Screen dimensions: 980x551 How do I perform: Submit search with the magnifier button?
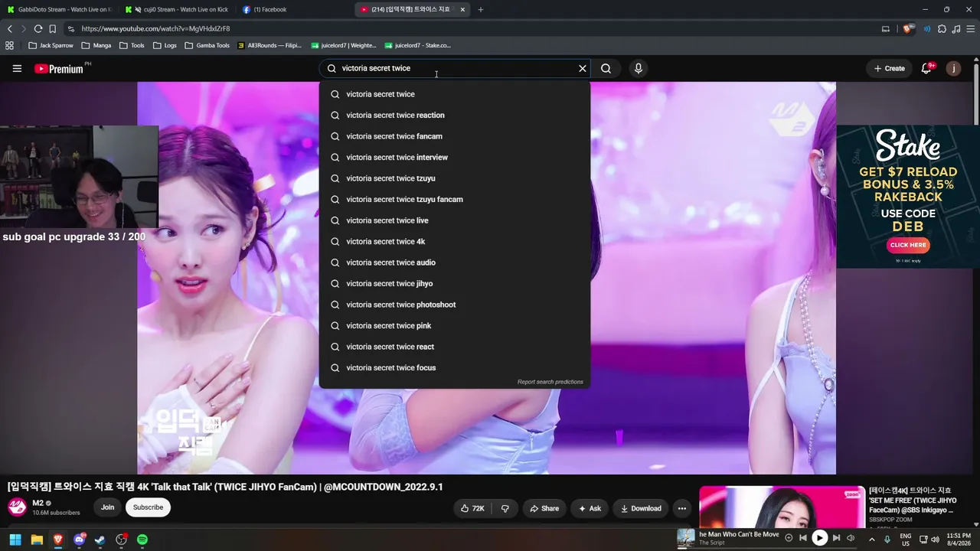click(x=606, y=68)
